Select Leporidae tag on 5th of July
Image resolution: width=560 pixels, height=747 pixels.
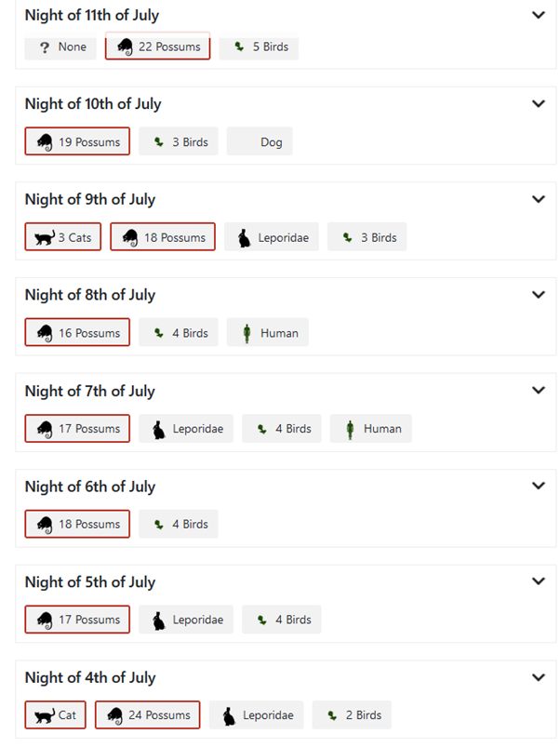pyautogui.click(x=186, y=620)
